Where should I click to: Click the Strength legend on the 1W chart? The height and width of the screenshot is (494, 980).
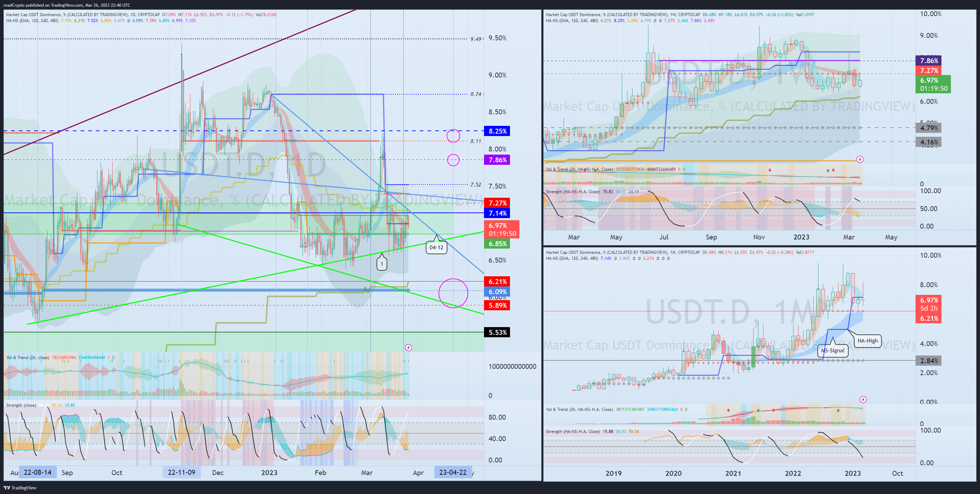coord(592,191)
